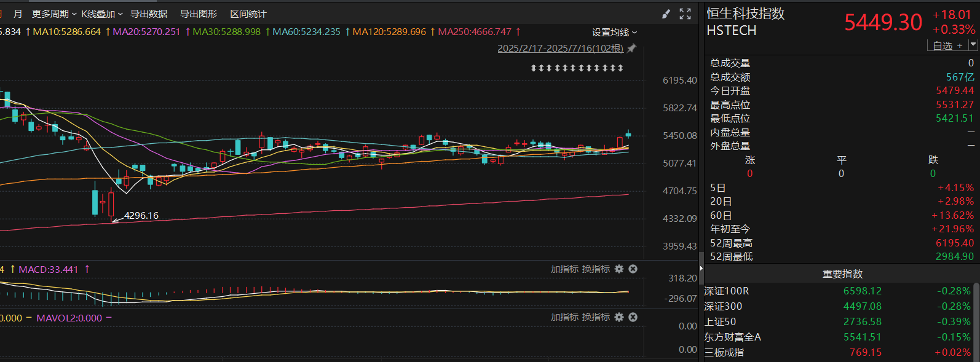
Task: Click the MA60:5234.235 label
Action: 306,31
